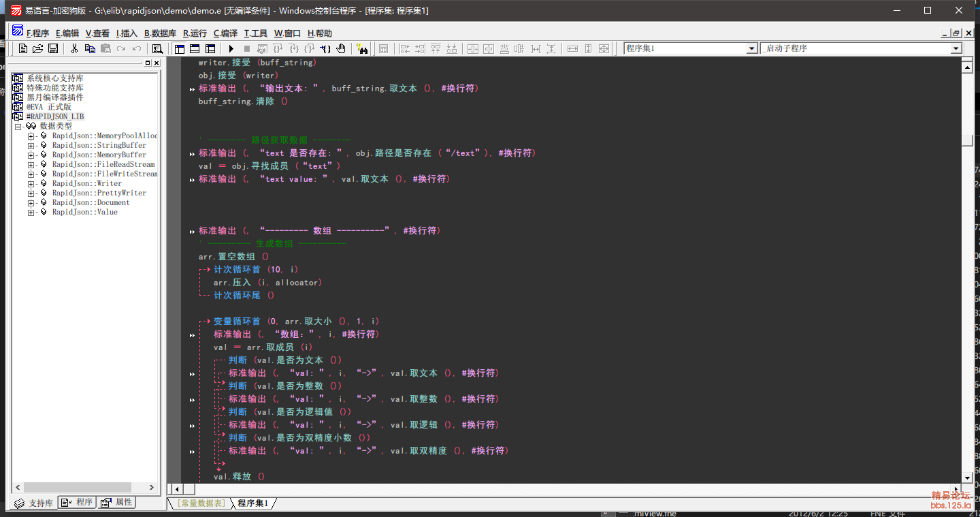The width and height of the screenshot is (980, 517).
Task: Click the first window layout toolbar icon
Action: click(x=180, y=48)
